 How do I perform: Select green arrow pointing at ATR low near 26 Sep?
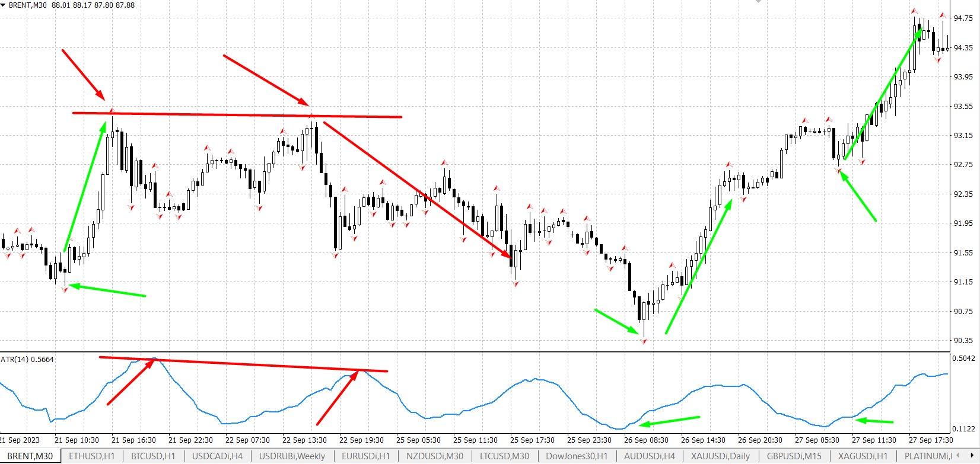669,421
